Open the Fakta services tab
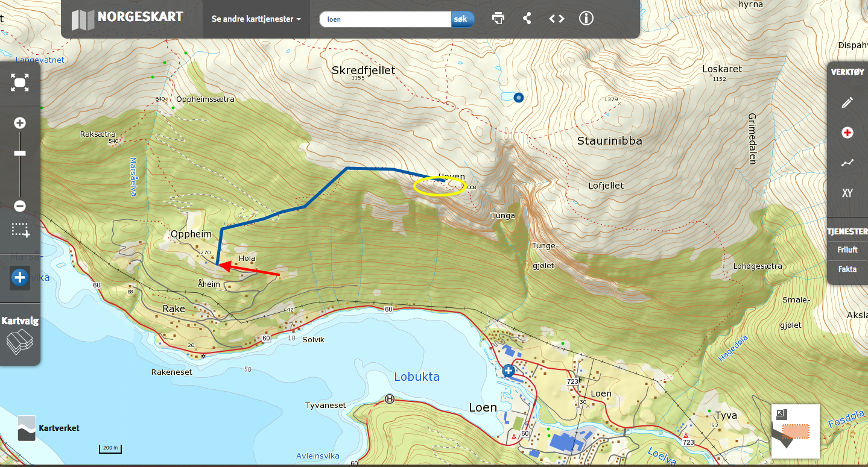Screen dimensions: 868x467 847,269
